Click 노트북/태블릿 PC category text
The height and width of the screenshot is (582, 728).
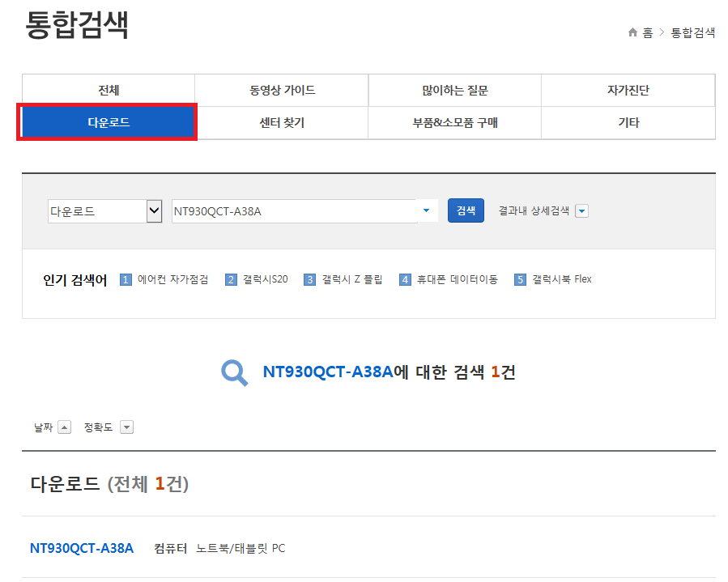click(x=241, y=549)
